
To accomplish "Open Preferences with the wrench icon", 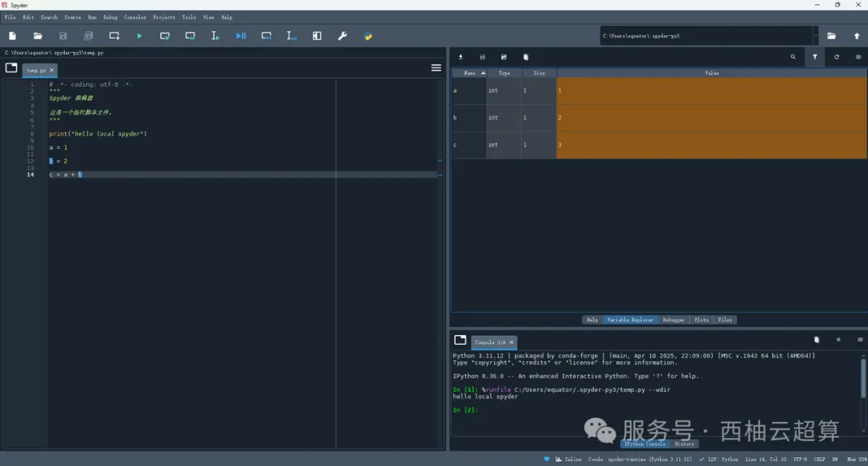I will pos(342,36).
